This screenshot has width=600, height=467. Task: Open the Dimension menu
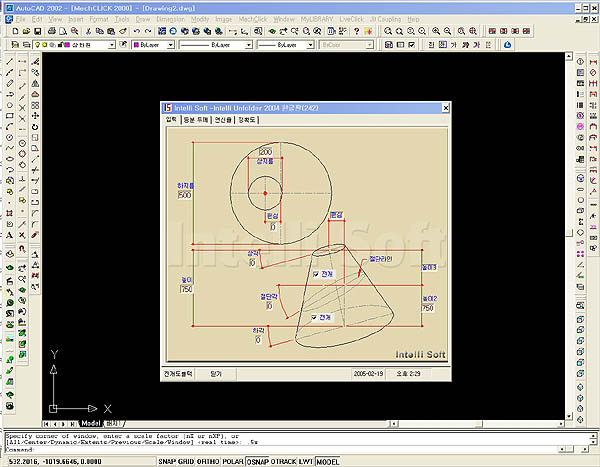pyautogui.click(x=170, y=19)
